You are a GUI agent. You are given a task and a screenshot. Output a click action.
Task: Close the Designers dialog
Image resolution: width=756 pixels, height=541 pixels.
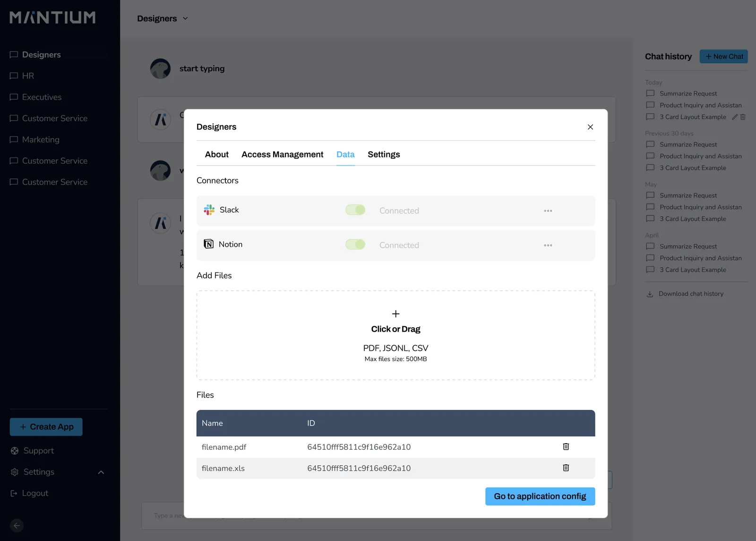(x=590, y=127)
